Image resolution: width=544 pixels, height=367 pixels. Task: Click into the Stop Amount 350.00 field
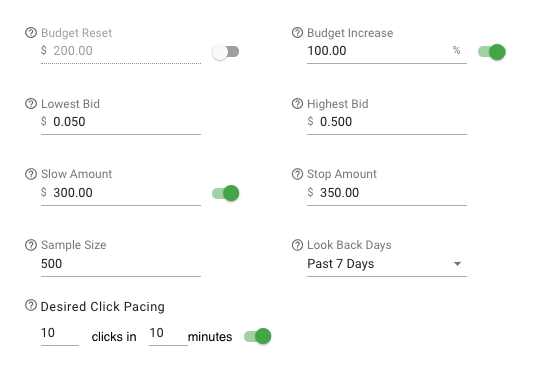(x=387, y=193)
